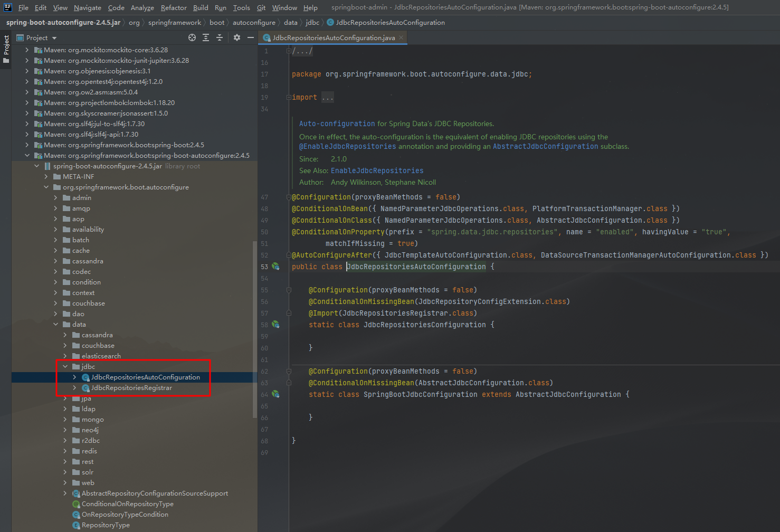
Task: Open the File menu
Action: pyautogui.click(x=23, y=7)
